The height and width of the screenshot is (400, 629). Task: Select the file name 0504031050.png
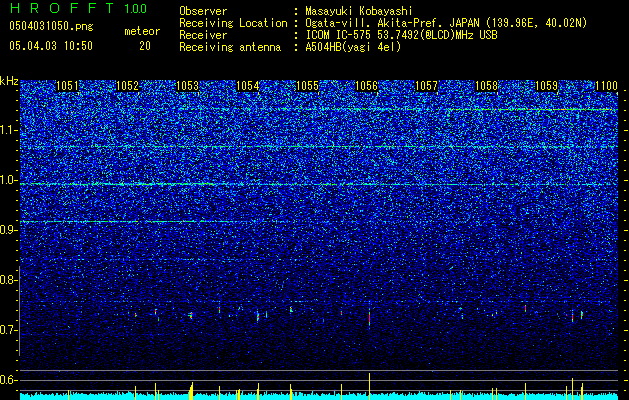[51, 26]
